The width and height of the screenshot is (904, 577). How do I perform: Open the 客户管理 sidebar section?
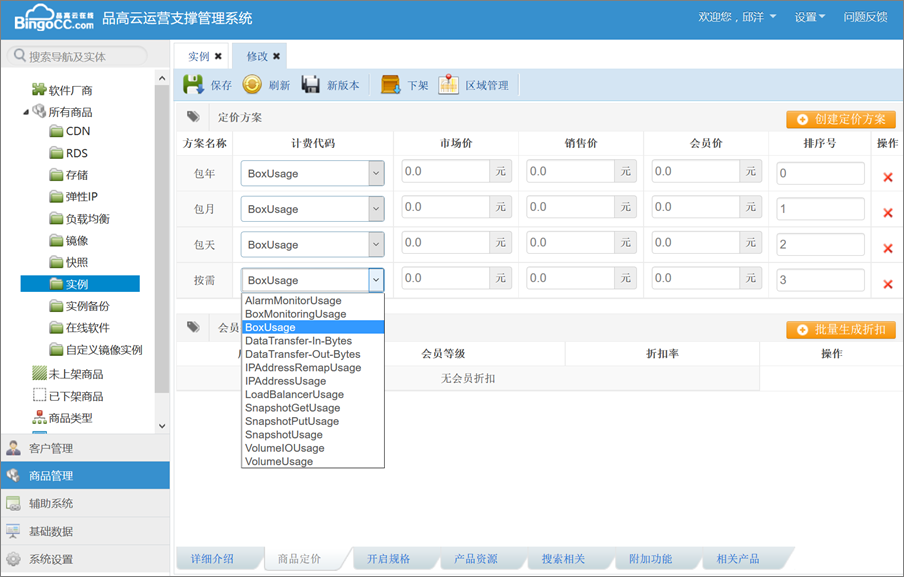pyautogui.click(x=85, y=448)
